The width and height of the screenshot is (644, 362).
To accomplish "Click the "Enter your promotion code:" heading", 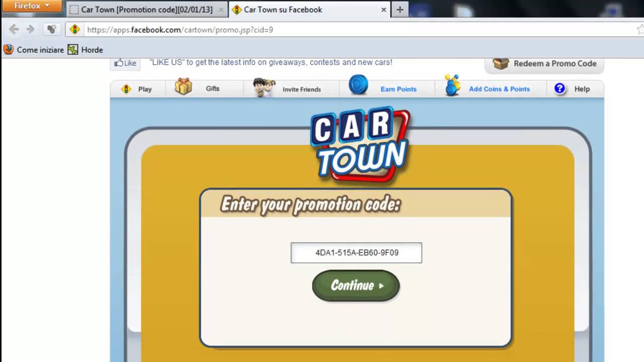I will (x=310, y=205).
